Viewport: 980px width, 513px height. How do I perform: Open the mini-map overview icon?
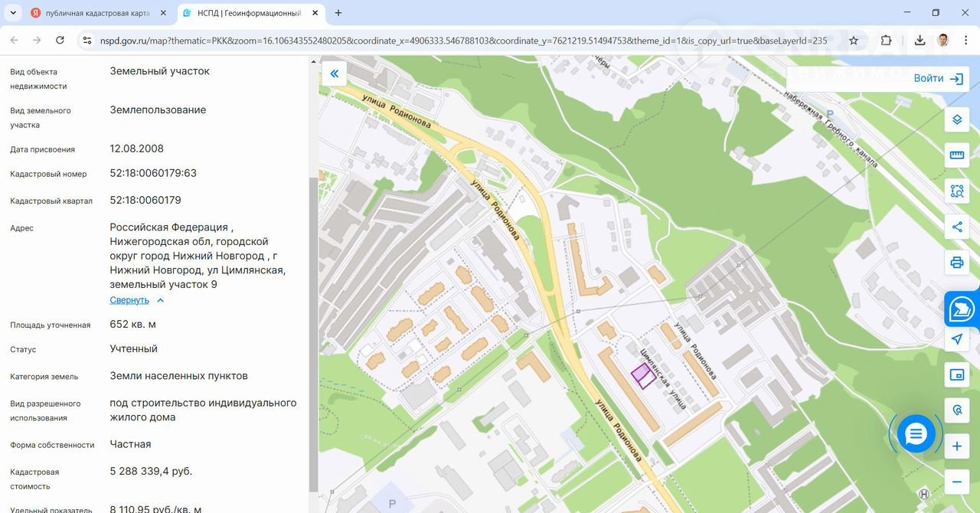[x=956, y=374]
